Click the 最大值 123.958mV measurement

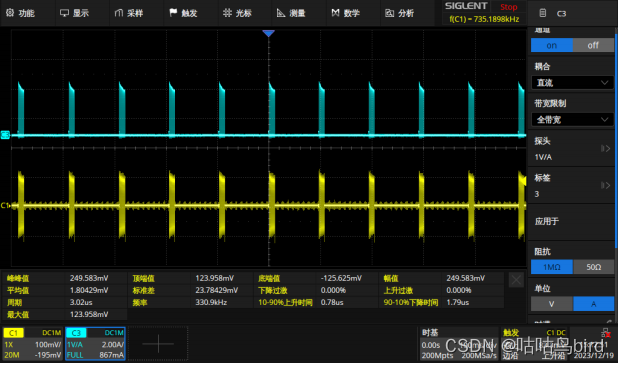point(65,314)
